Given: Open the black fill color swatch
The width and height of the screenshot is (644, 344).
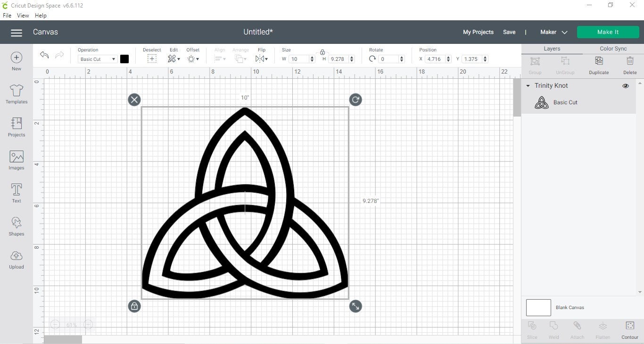Looking at the screenshot, I should click(x=124, y=59).
